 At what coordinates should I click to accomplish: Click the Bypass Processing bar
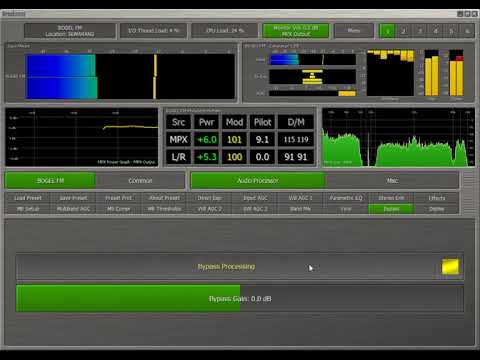[240, 267]
